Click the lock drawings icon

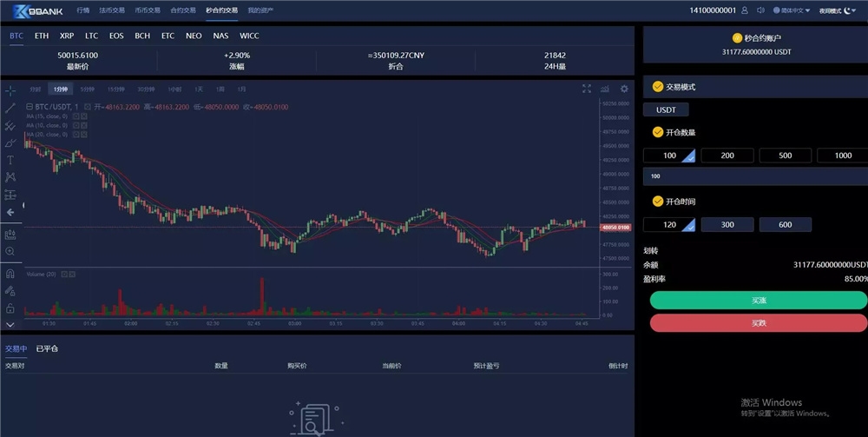(x=10, y=308)
